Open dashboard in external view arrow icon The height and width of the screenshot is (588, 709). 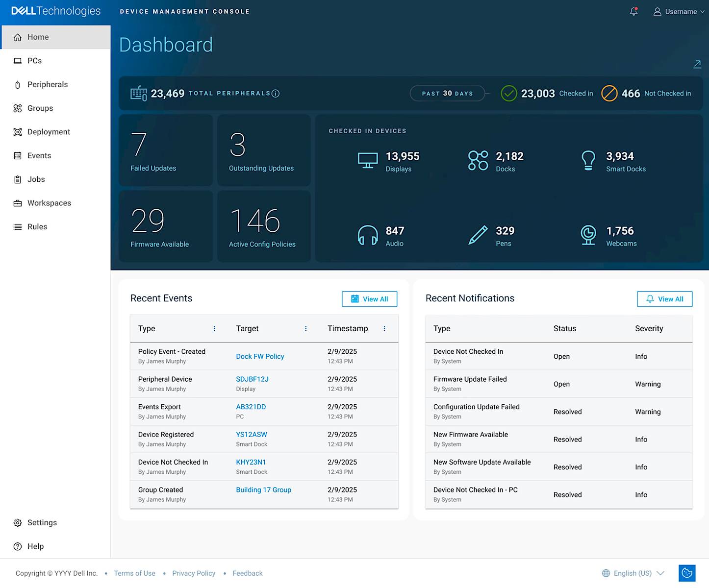697,64
